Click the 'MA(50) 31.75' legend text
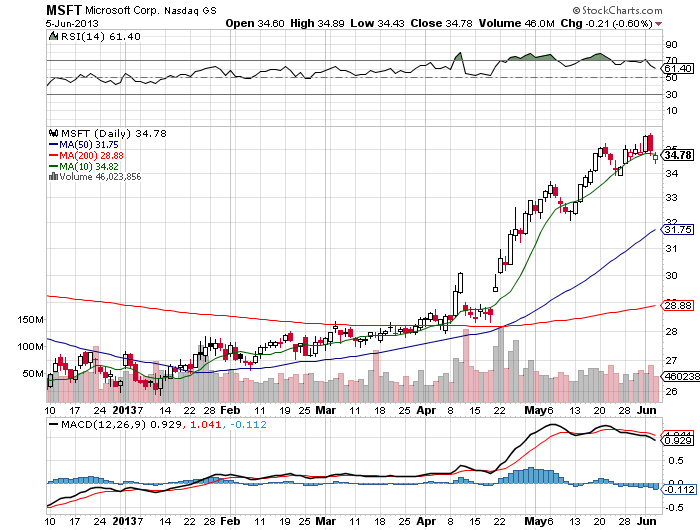 click(89, 145)
